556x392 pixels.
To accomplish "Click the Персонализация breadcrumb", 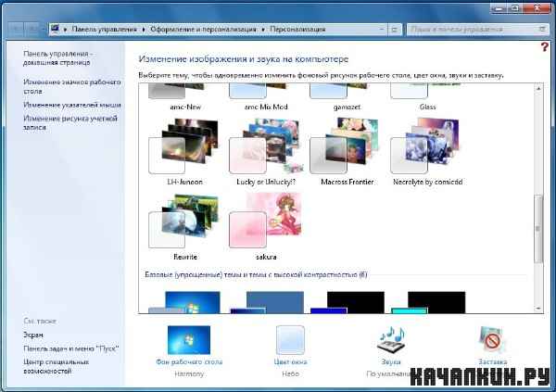I will click(x=297, y=29).
